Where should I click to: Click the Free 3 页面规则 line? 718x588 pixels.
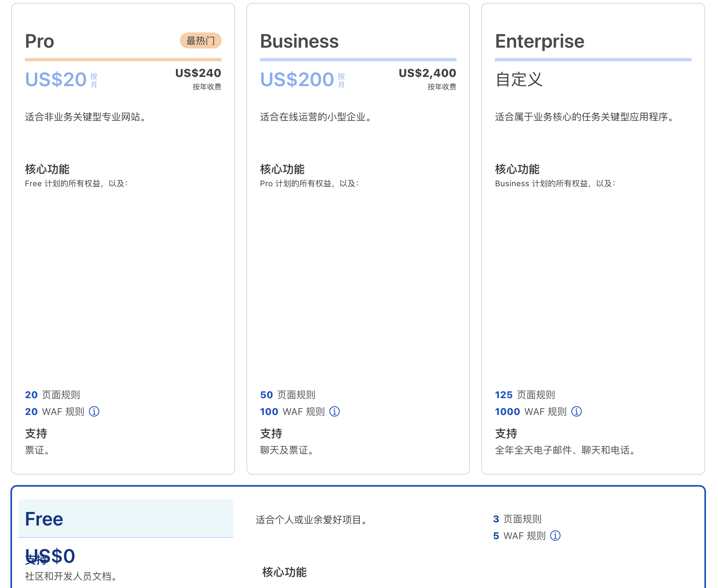(x=517, y=519)
